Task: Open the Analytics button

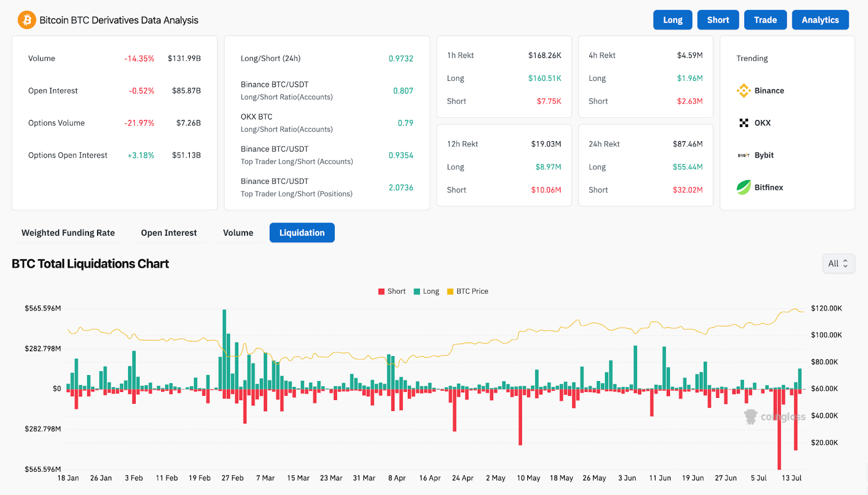Action: [x=820, y=20]
